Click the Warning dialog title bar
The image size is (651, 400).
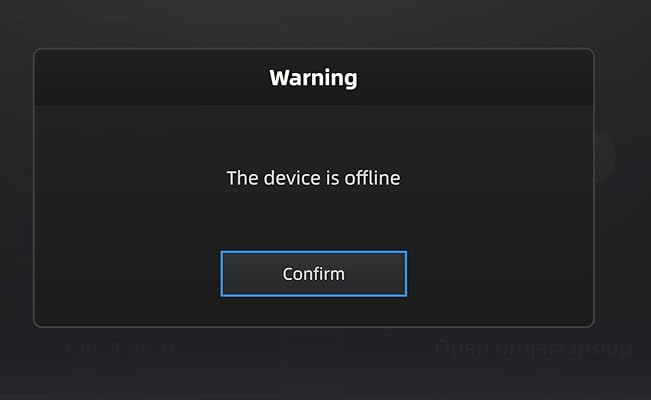click(313, 78)
